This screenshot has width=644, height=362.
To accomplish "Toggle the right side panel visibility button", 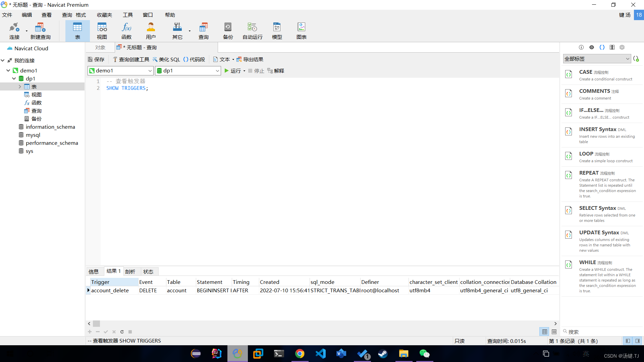I will click(x=637, y=341).
